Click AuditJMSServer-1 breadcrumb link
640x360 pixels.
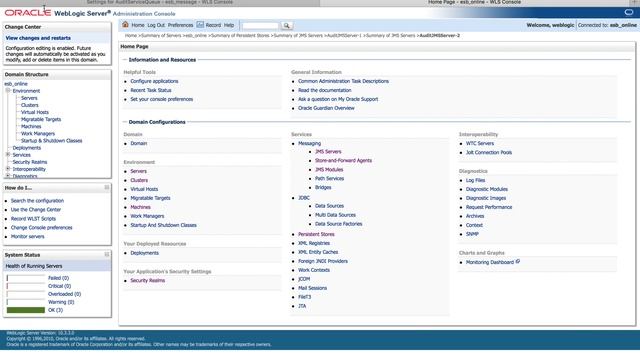(344, 36)
